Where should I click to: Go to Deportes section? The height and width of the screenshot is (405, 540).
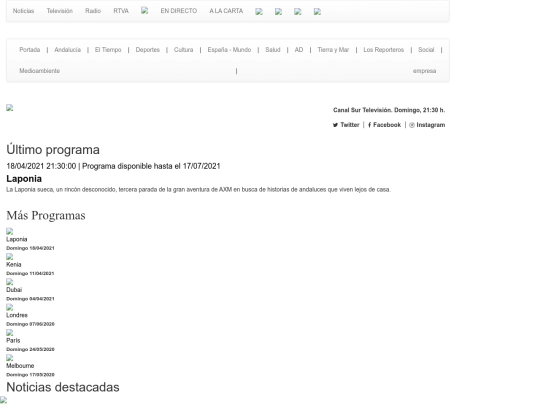click(x=147, y=50)
